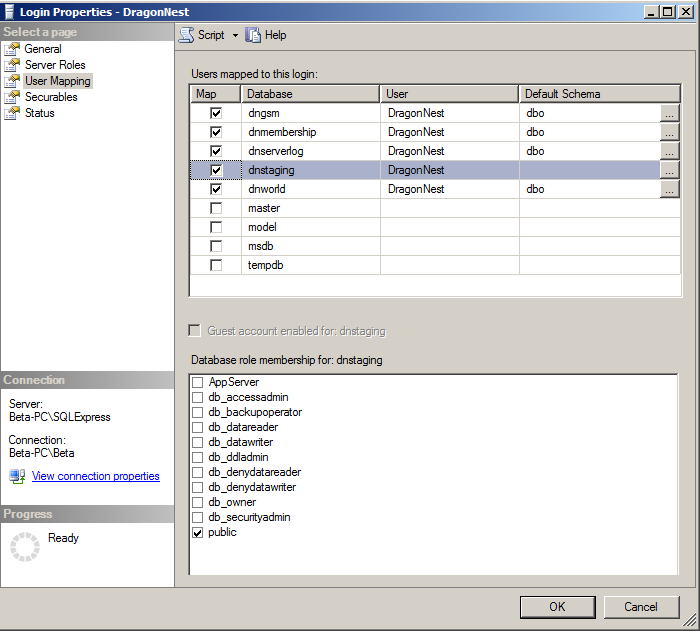Open the Script dropdown arrow

pyautogui.click(x=235, y=35)
